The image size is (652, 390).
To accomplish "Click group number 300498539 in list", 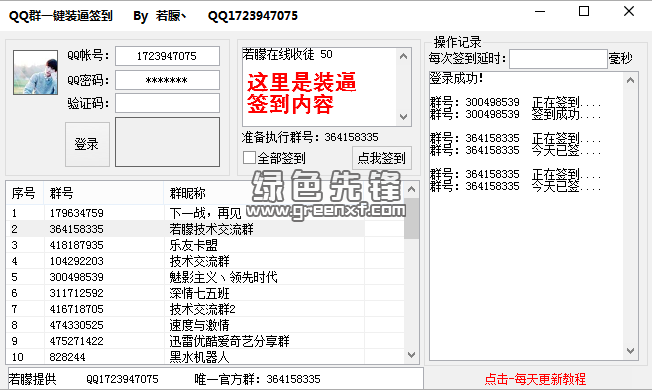I will click(77, 277).
